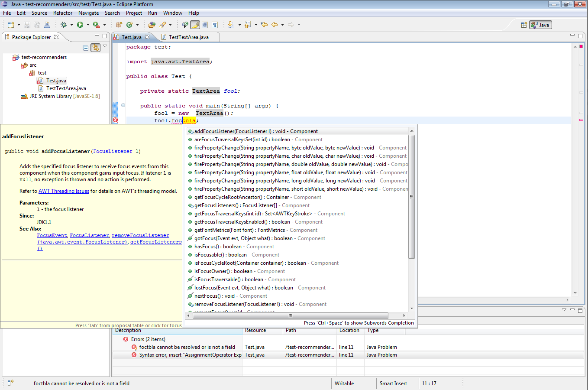Open the Refactor menu
The image size is (588, 390).
(x=63, y=13)
